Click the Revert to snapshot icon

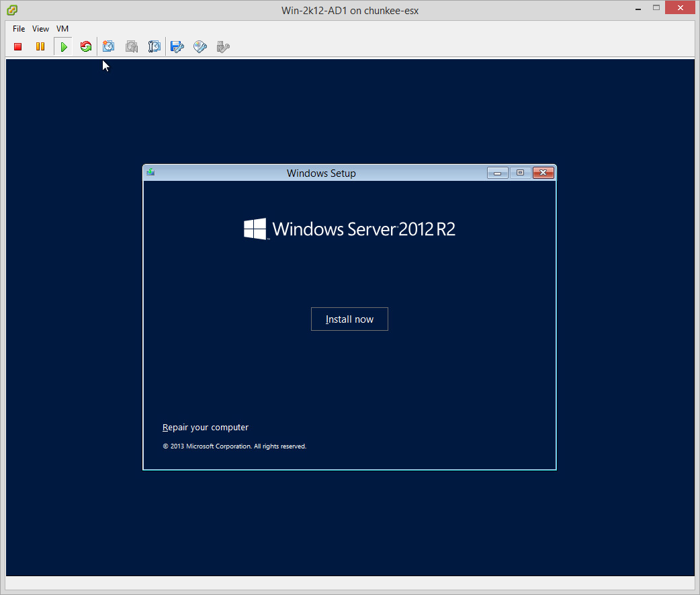[132, 47]
